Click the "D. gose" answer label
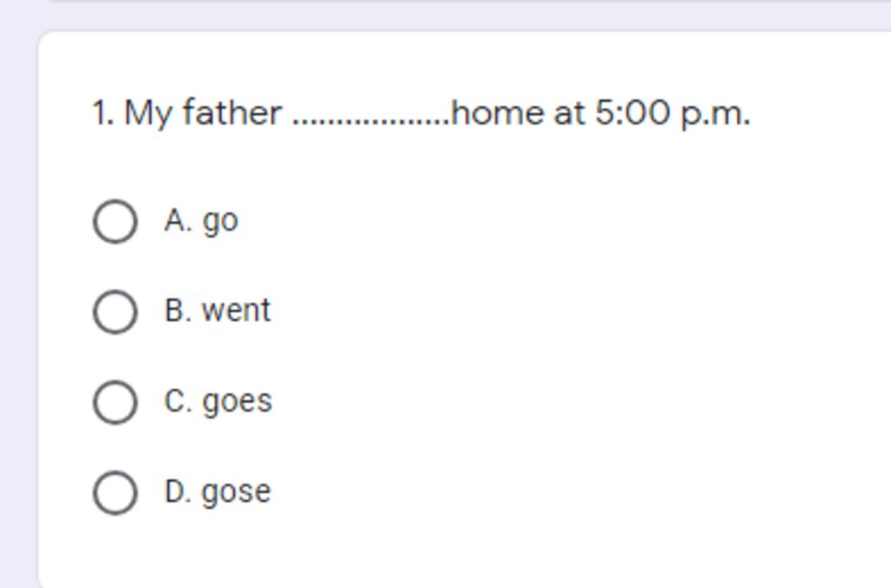 [x=218, y=492]
